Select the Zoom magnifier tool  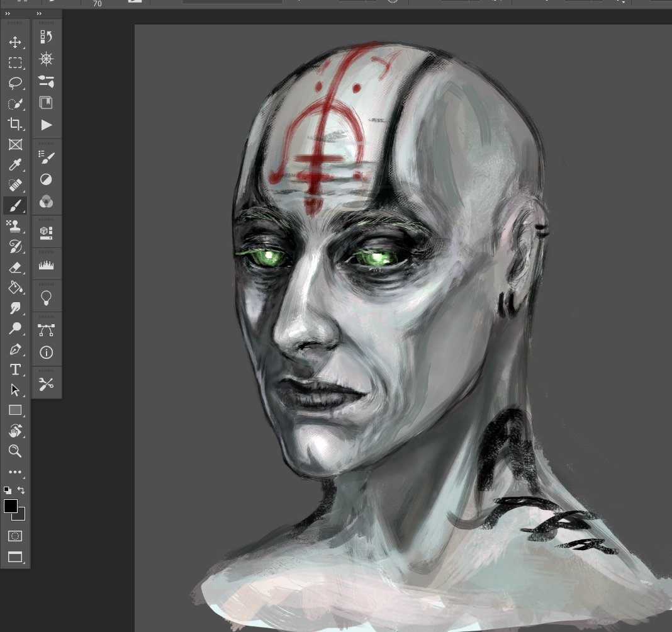click(x=15, y=451)
